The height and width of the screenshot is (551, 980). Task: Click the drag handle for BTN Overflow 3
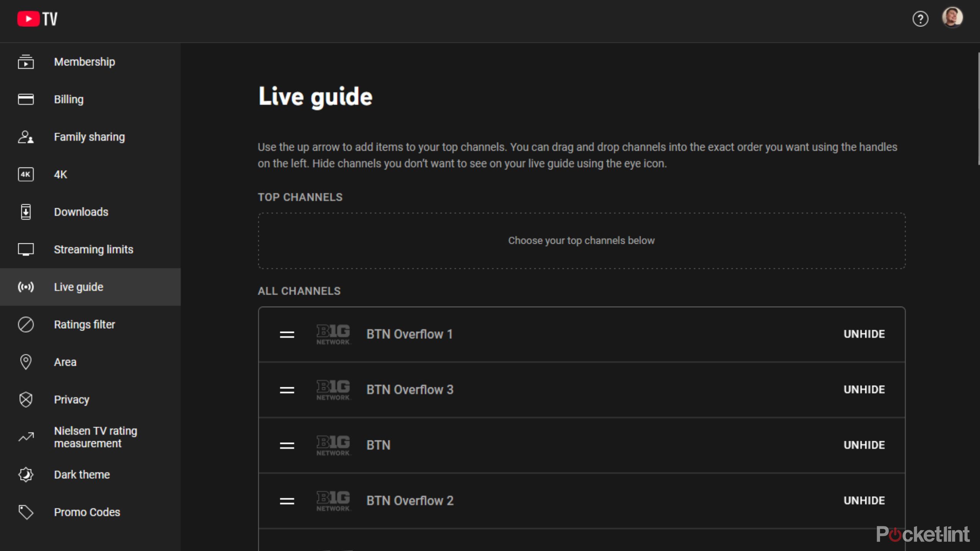[x=287, y=390]
